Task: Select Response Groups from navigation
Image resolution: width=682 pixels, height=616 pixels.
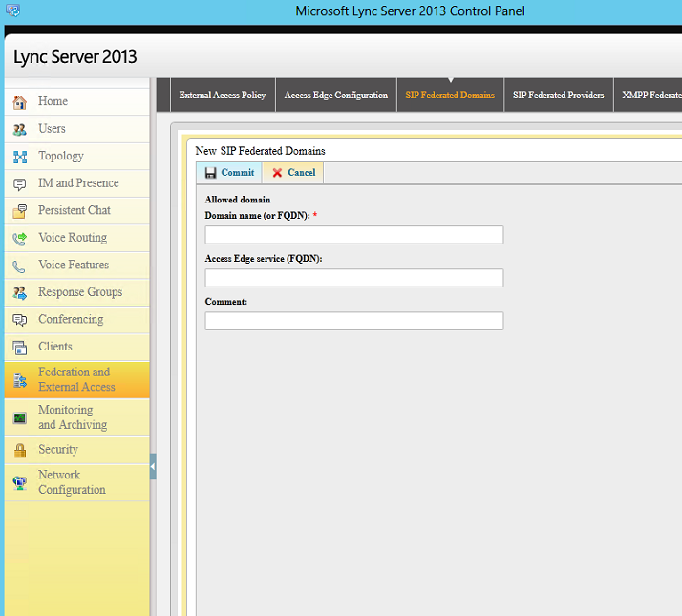Action: coord(80,292)
